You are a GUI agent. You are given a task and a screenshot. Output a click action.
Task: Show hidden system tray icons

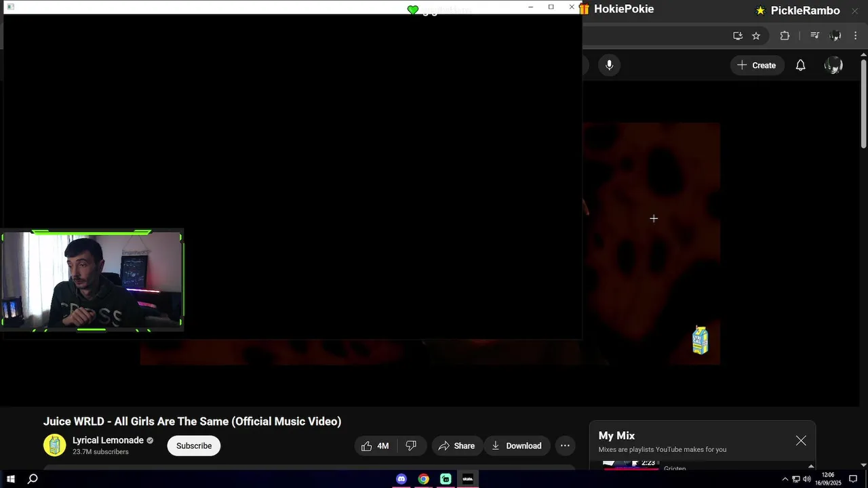[785, 479]
